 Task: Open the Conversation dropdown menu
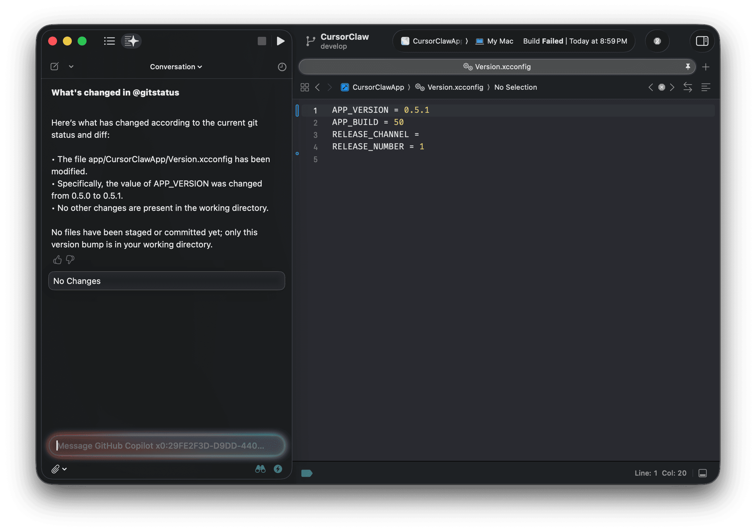click(176, 67)
